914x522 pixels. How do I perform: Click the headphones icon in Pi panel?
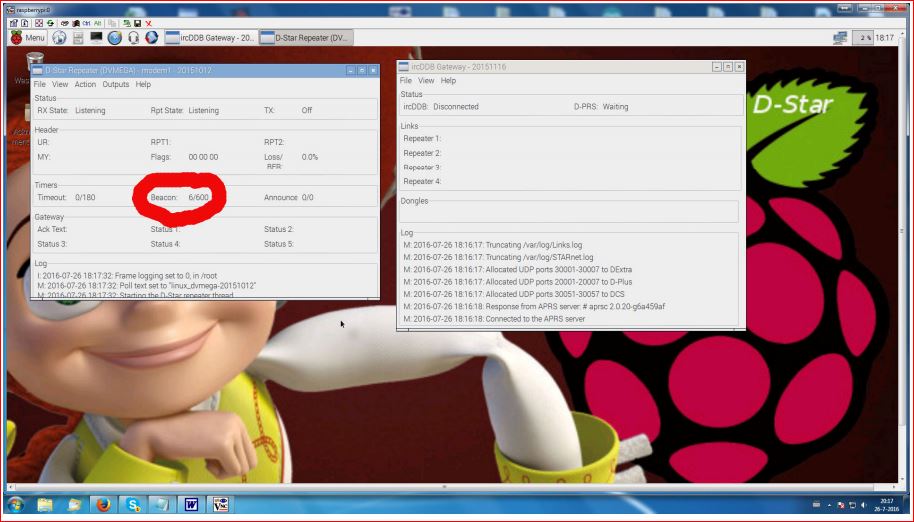(133, 38)
